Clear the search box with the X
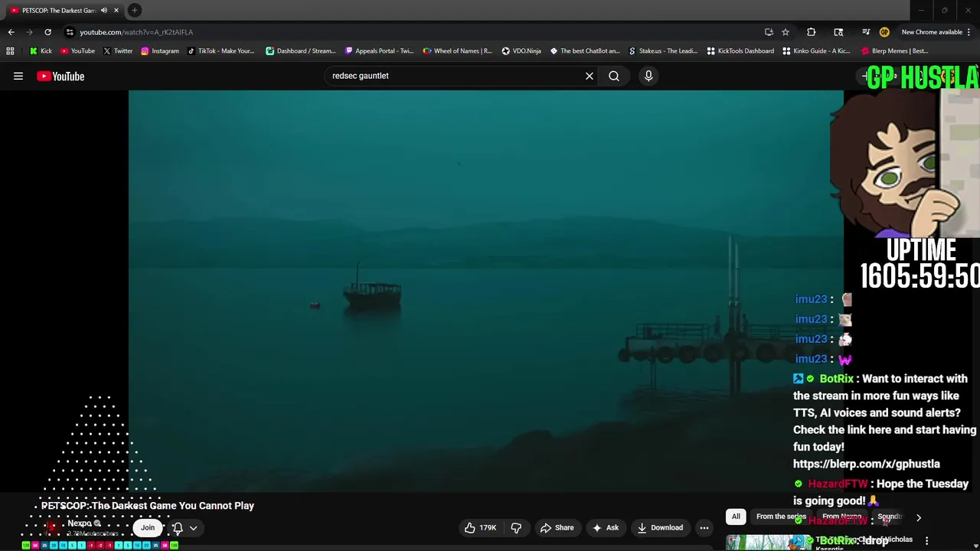Screen dimensions: 980x551 click(590, 76)
